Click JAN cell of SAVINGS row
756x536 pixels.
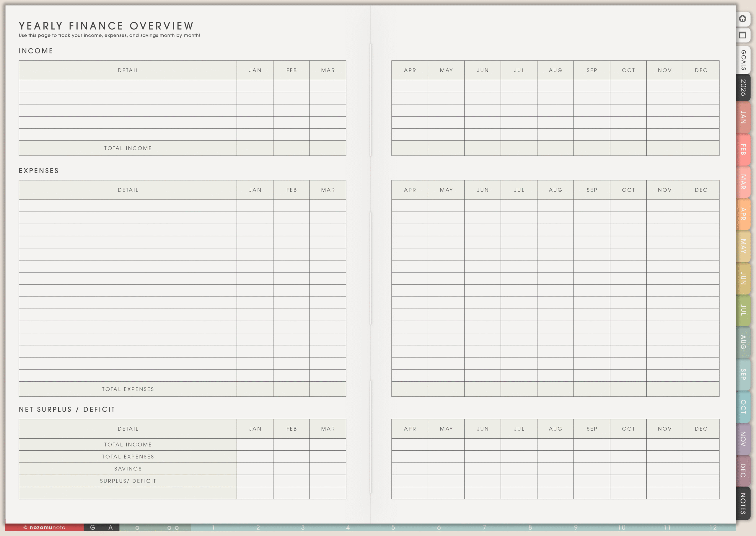(x=255, y=469)
